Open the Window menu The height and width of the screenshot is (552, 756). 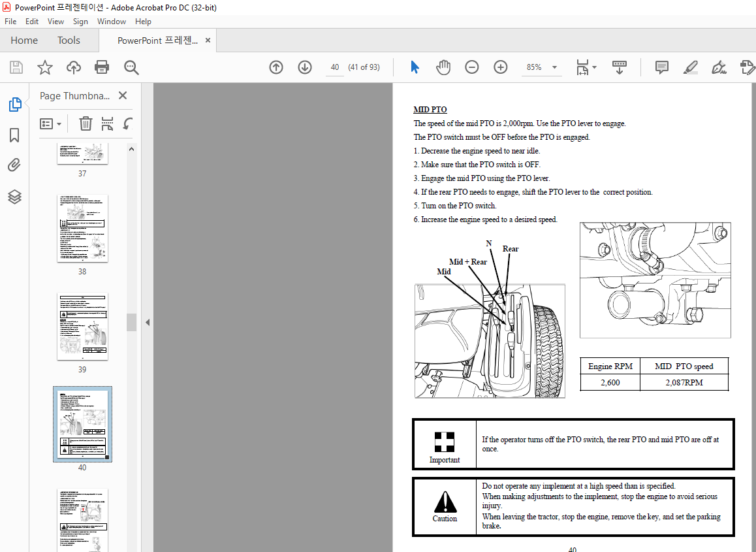pos(112,21)
